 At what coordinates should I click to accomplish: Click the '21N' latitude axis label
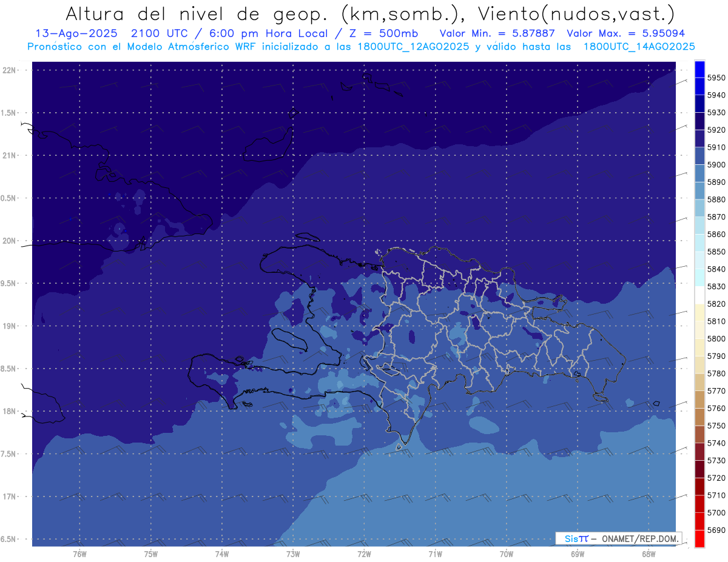(9, 155)
